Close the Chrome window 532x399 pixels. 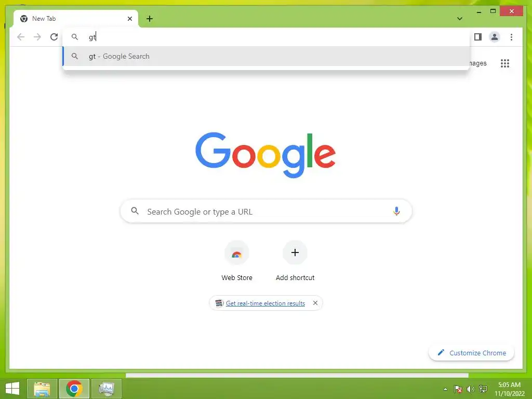pyautogui.click(x=512, y=11)
